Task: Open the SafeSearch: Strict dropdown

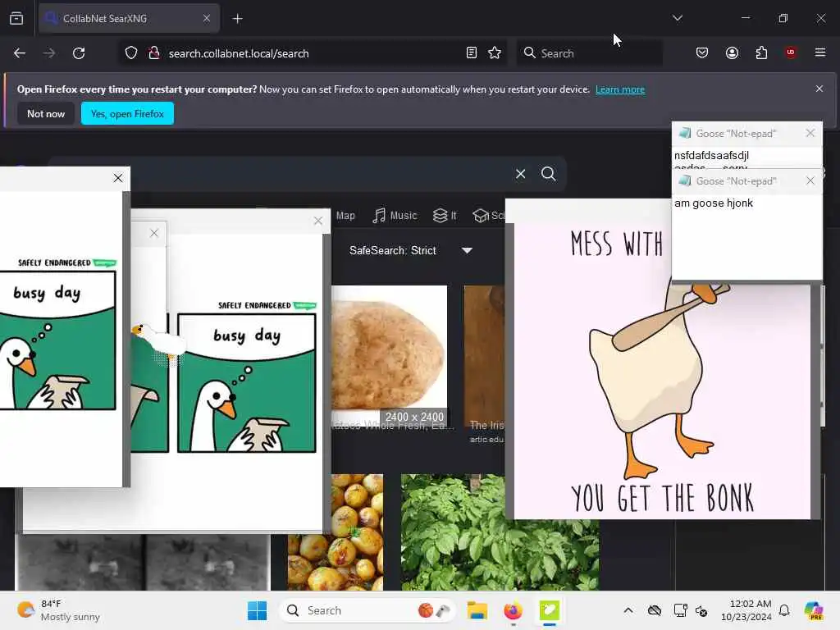Action: [410, 250]
